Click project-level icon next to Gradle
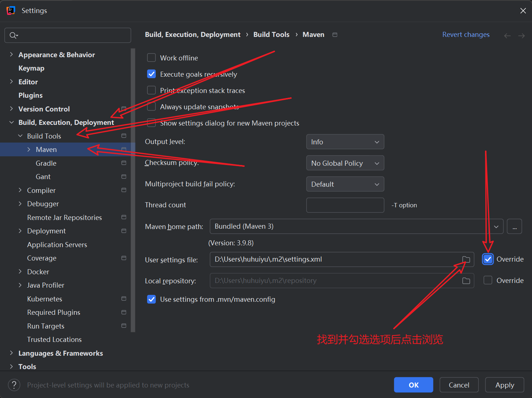The image size is (532, 398). tap(124, 163)
